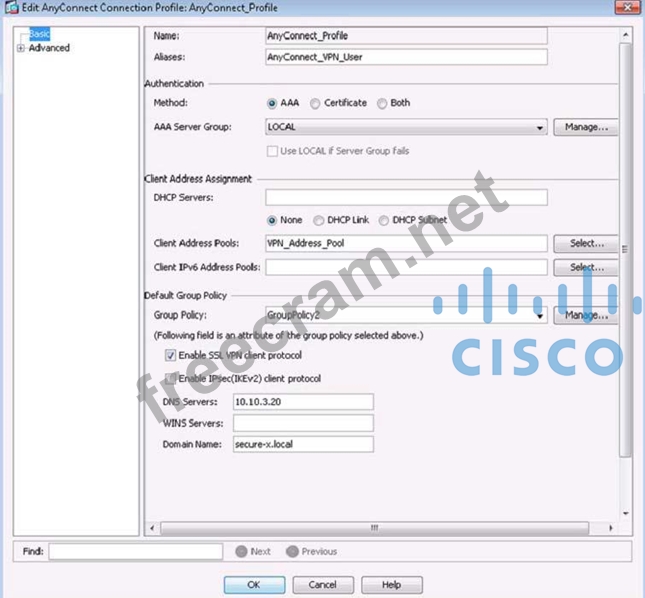Select AAA authentication method
Screen dimensions: 645x598
(x=272, y=103)
